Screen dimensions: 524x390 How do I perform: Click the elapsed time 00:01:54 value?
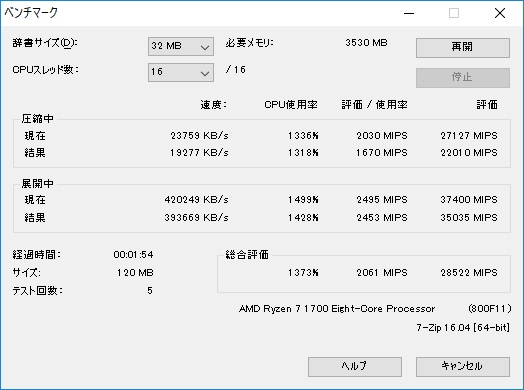[133, 255]
